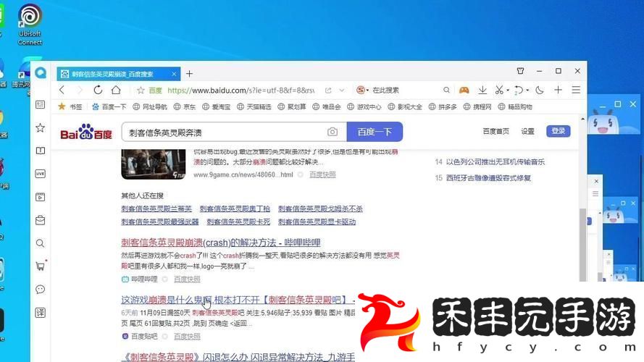Open the 书签 bookmarks folder
The image size is (644, 362).
coord(70,106)
